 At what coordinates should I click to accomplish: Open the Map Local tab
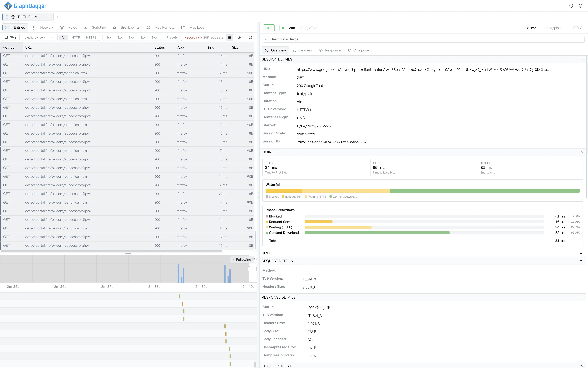click(x=193, y=27)
